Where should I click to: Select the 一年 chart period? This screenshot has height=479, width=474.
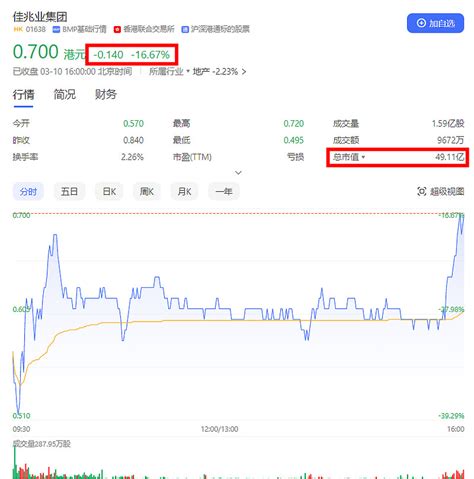224,192
